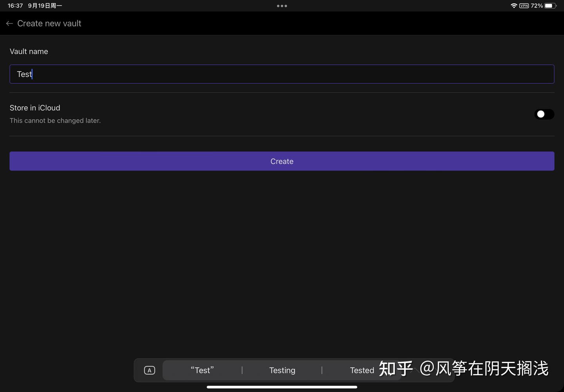Tap the Store in iCloud label
Image resolution: width=564 pixels, height=392 pixels.
[35, 108]
